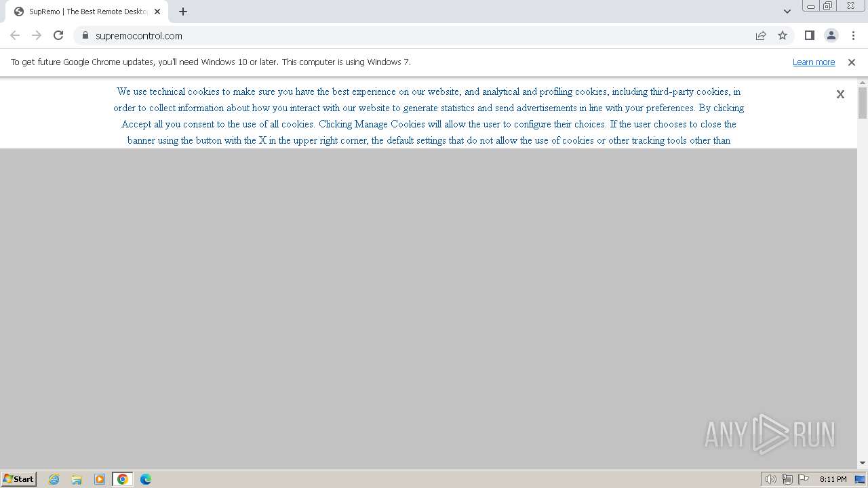Click the Windows 7 update notice text
Screen dimensions: 868x488
pyautogui.click(x=211, y=62)
